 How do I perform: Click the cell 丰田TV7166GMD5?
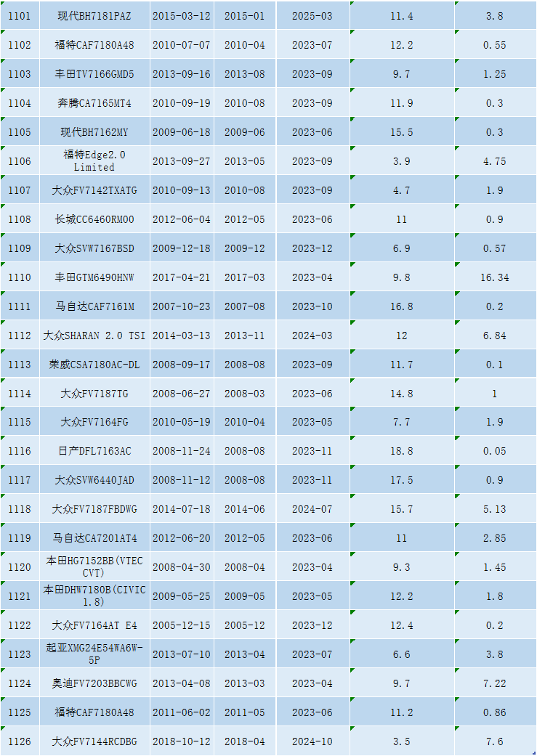point(94,74)
